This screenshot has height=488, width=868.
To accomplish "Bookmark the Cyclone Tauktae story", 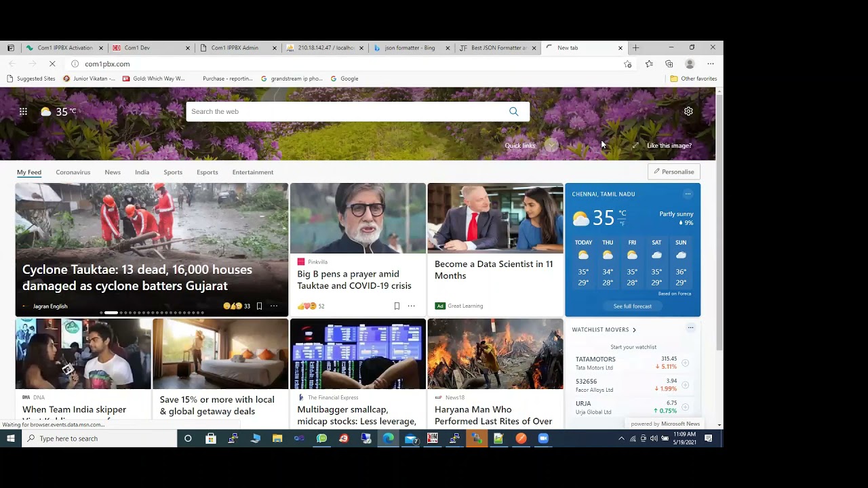I will click(259, 306).
